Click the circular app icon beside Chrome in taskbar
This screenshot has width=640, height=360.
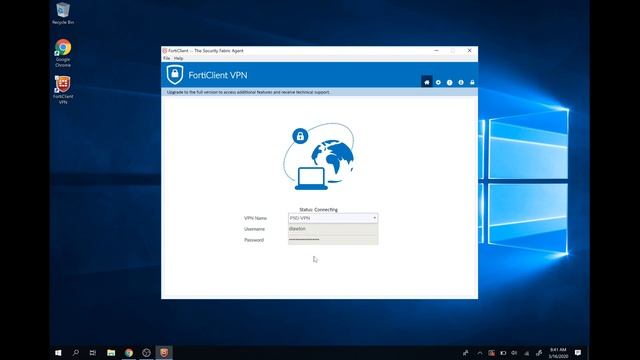[x=146, y=353]
